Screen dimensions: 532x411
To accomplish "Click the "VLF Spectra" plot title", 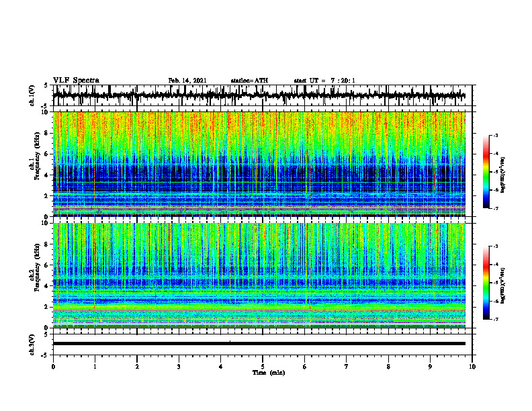I will pyautogui.click(x=76, y=81).
